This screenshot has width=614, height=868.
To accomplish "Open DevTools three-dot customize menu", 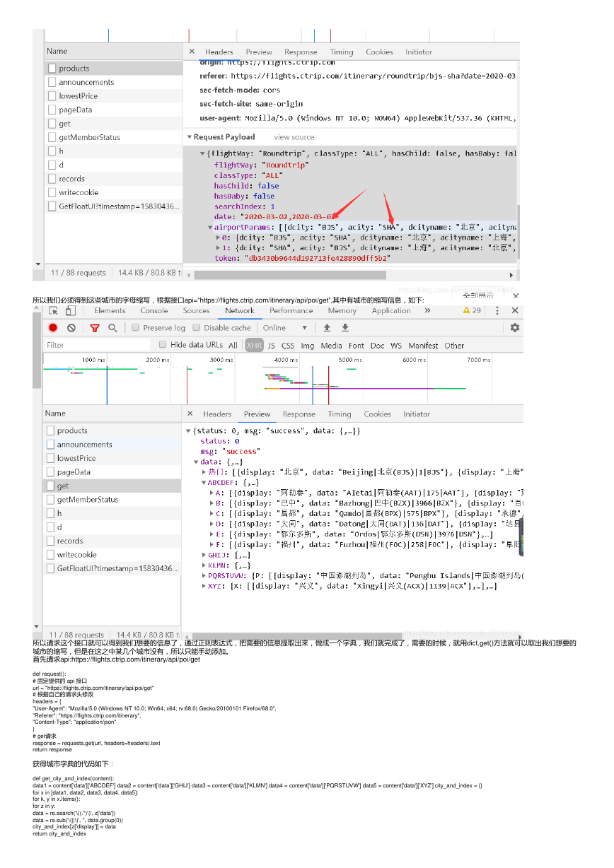I will click(497, 310).
